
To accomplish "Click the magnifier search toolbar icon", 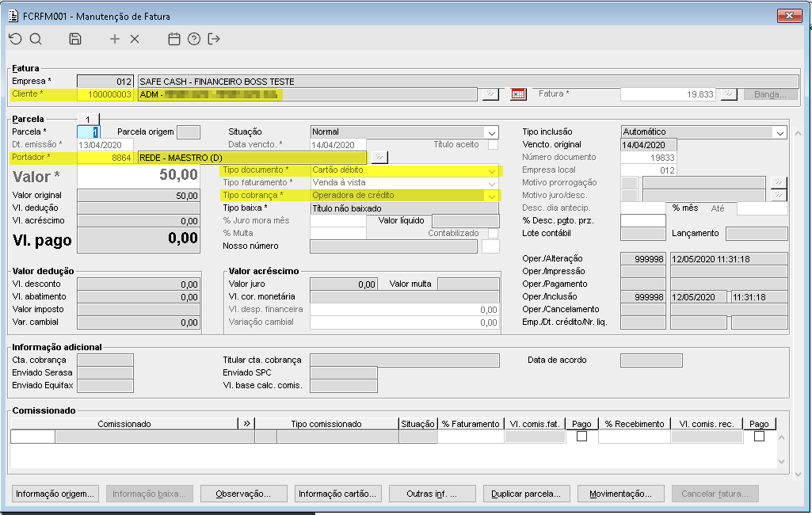I will pyautogui.click(x=36, y=39).
